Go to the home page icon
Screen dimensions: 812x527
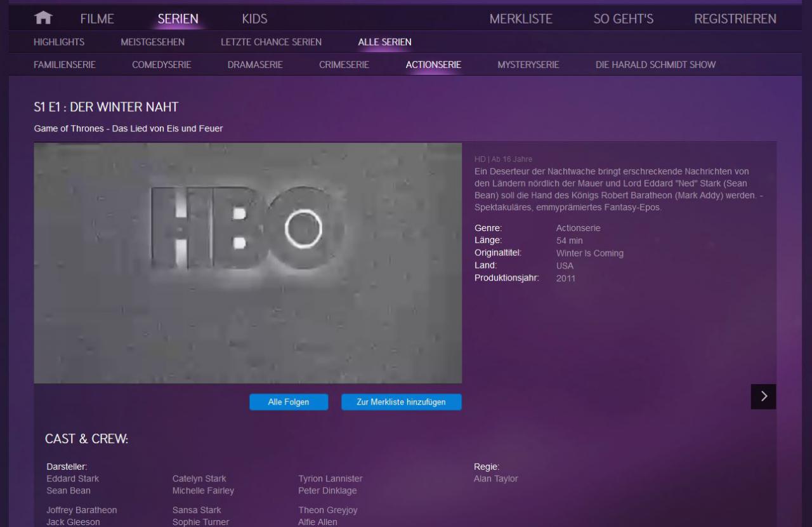point(43,18)
